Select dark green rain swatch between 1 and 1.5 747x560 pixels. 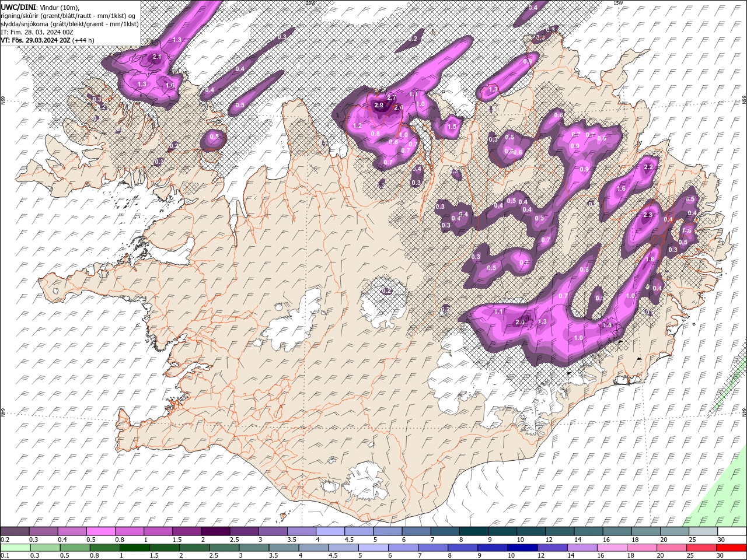point(134,548)
